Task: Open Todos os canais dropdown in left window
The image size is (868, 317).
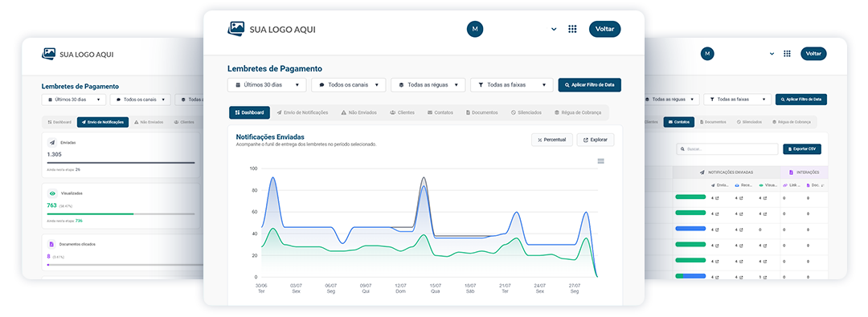Action: [140, 100]
